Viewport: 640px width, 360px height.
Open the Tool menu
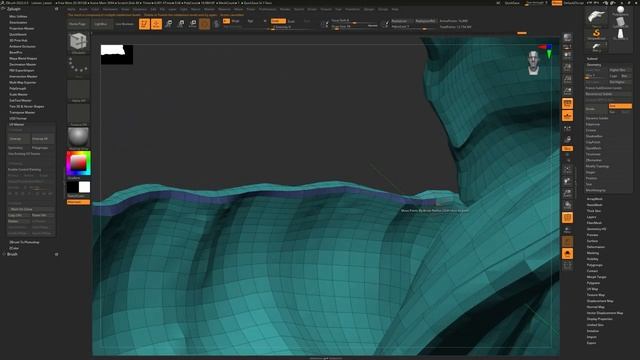(338, 9)
